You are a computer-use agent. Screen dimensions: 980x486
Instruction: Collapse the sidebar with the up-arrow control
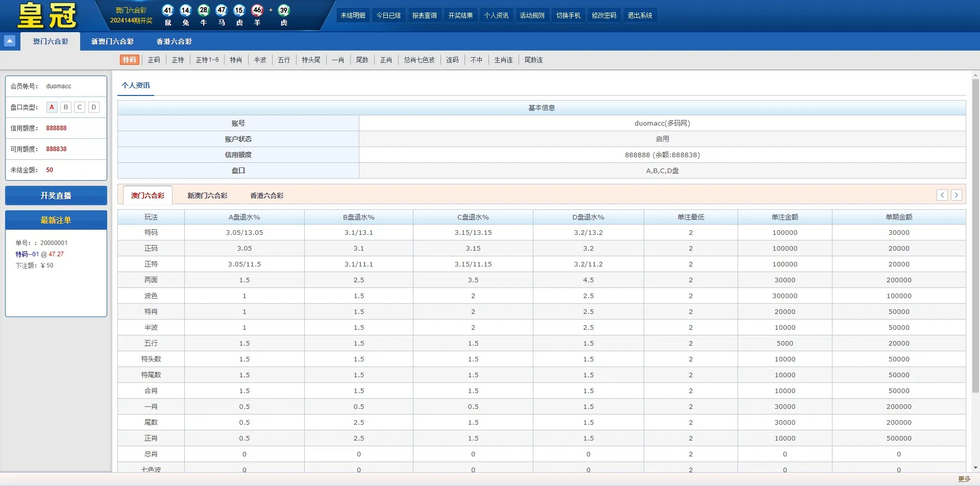click(9, 40)
